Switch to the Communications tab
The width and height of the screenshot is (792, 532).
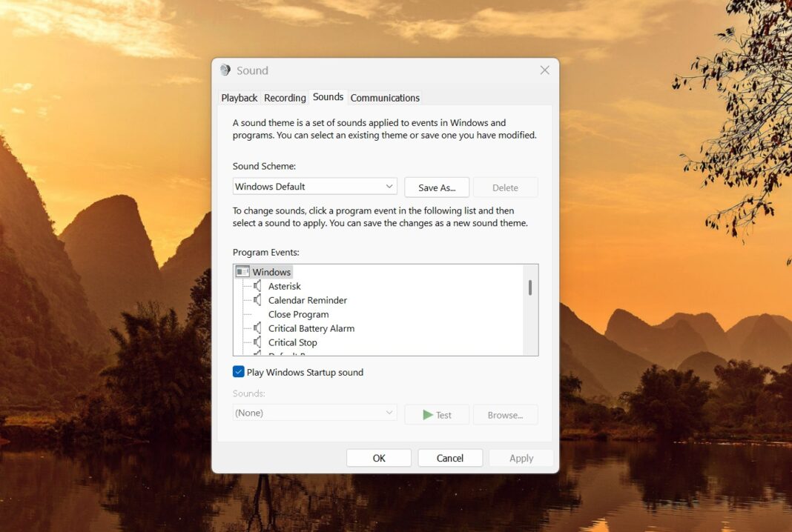click(x=385, y=97)
